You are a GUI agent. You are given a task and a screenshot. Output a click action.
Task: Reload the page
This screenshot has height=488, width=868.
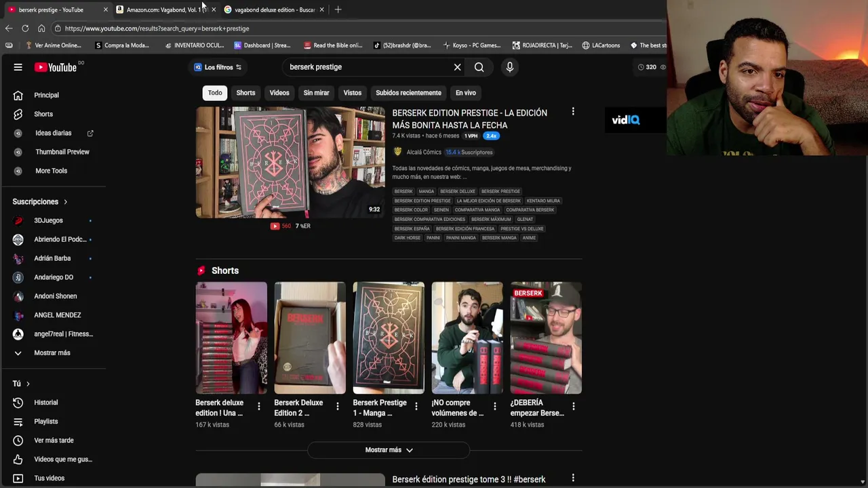tap(25, 28)
